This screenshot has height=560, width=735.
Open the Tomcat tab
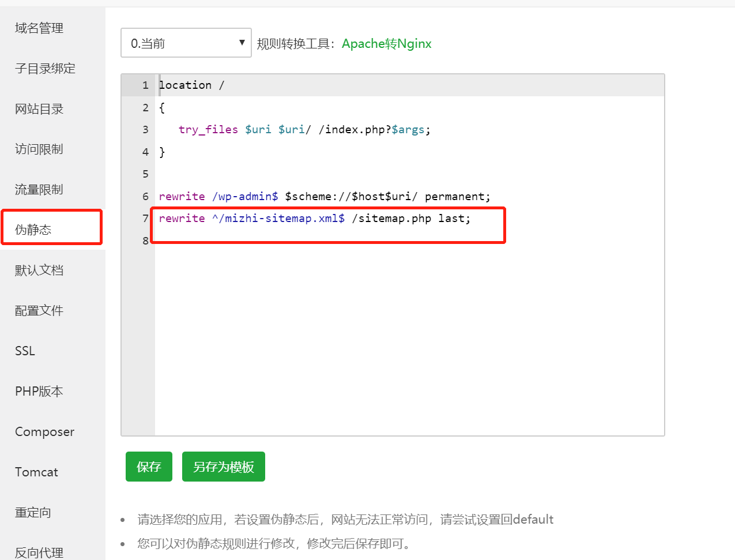coord(36,472)
